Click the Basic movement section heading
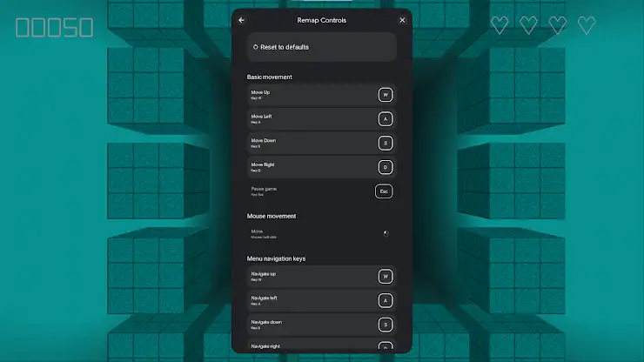This screenshot has width=644, height=362. (270, 77)
